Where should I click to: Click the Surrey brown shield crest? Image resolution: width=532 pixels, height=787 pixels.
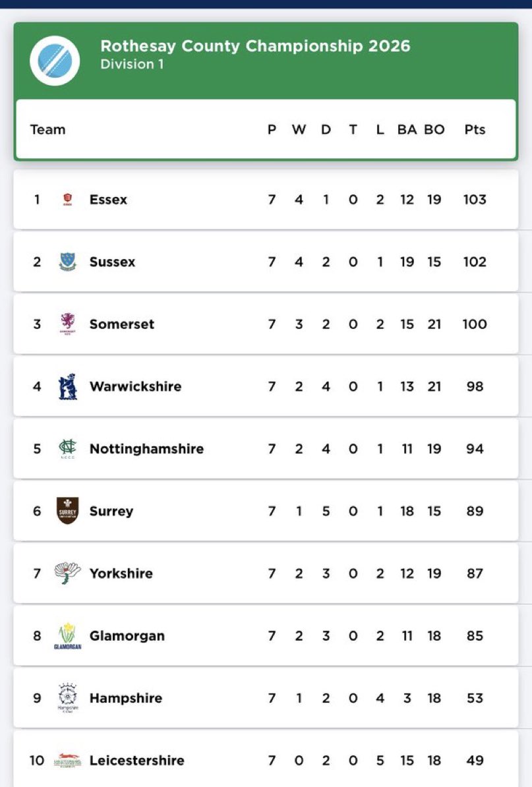click(68, 510)
